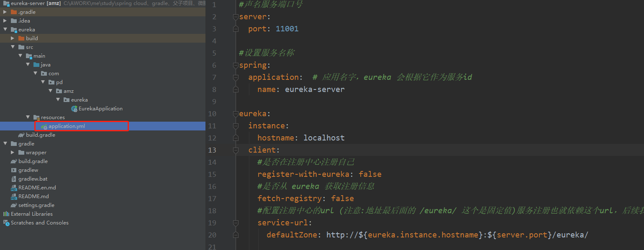
Task: Collapse the main folder arrow
Action: 20,56
